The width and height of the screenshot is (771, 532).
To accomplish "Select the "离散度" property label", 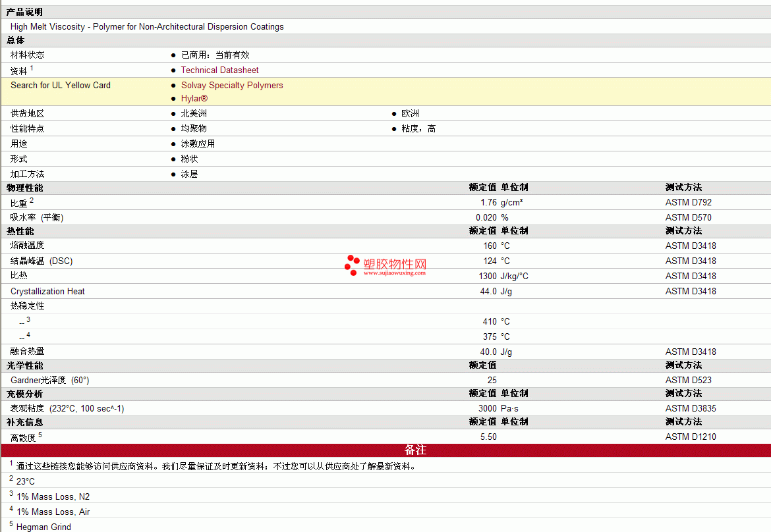I will click(x=23, y=438).
